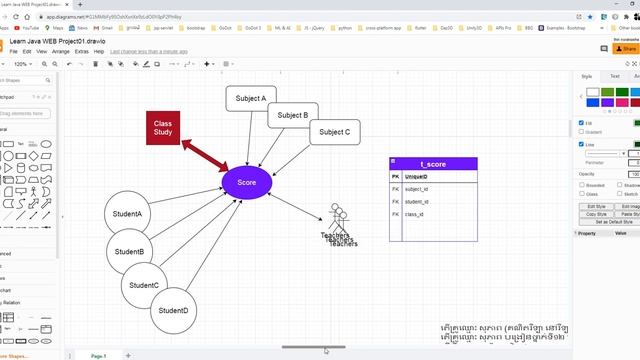Click the zoom out magnifier icon
Viewport: 640px width, 360px height.
point(55,64)
